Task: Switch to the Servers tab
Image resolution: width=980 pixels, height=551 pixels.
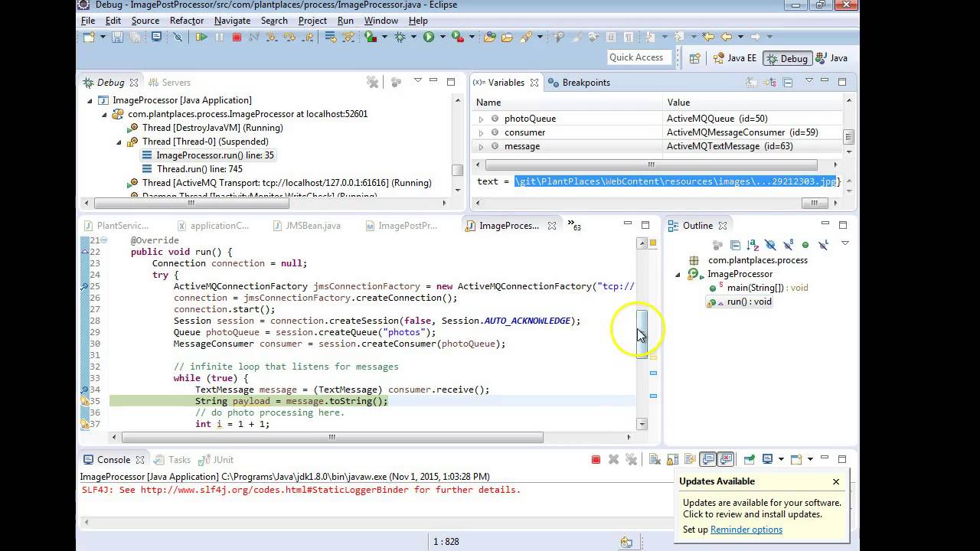Action: click(168, 83)
